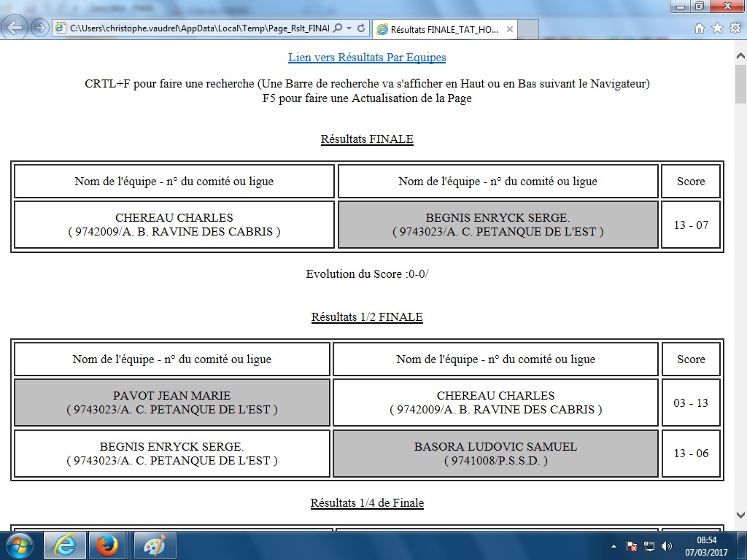
Task: Click the Back navigation arrow
Action: click(x=15, y=28)
